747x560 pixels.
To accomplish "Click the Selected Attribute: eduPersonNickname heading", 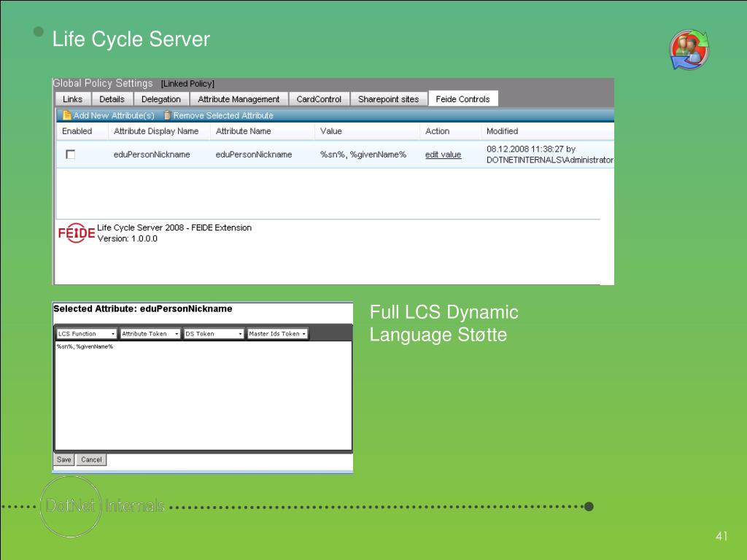I will click(143, 308).
